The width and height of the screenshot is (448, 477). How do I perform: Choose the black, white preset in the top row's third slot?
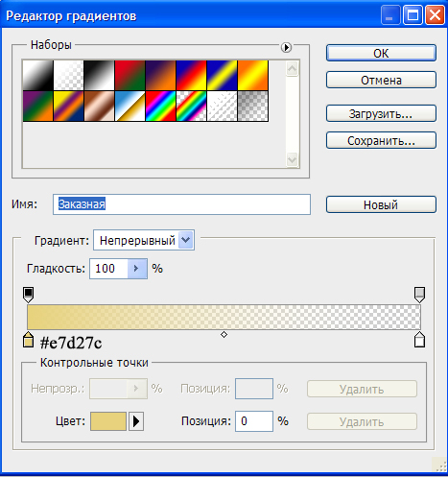pos(99,75)
